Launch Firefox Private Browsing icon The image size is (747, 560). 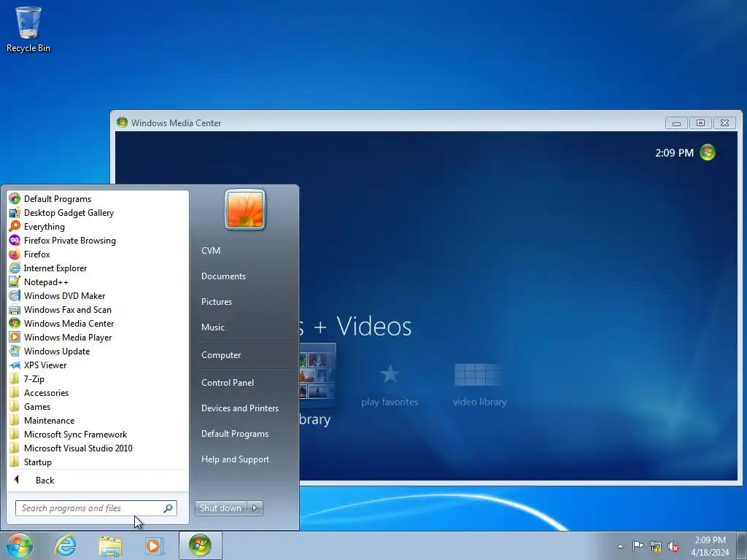(15, 240)
